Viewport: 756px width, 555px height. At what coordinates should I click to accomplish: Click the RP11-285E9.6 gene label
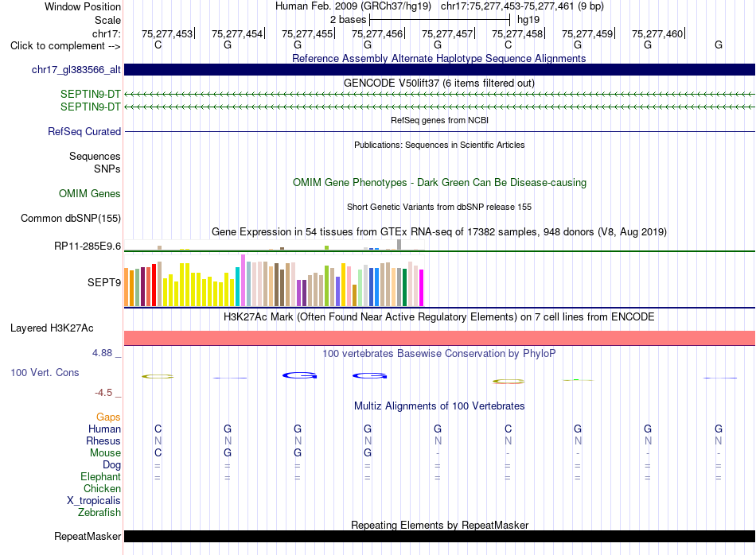click(x=88, y=246)
